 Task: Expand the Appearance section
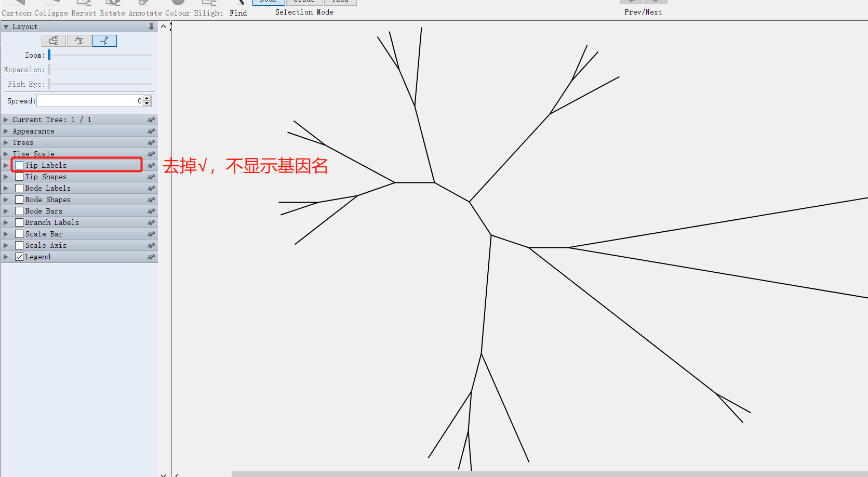click(6, 131)
